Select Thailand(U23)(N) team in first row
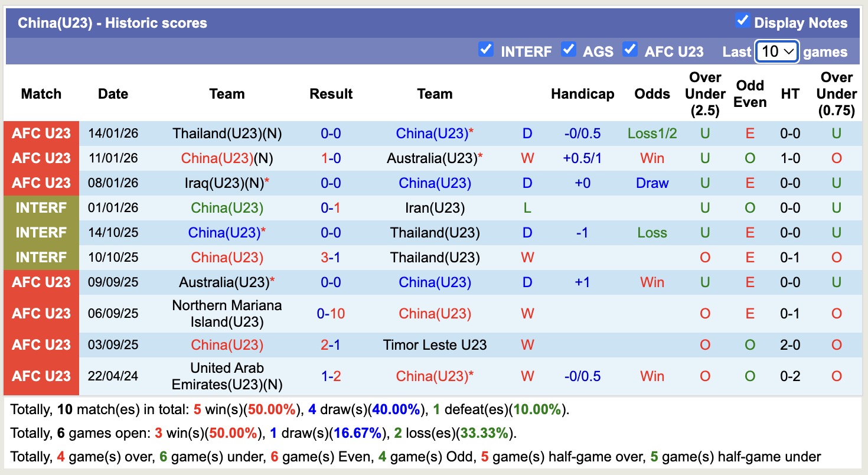 [227, 134]
